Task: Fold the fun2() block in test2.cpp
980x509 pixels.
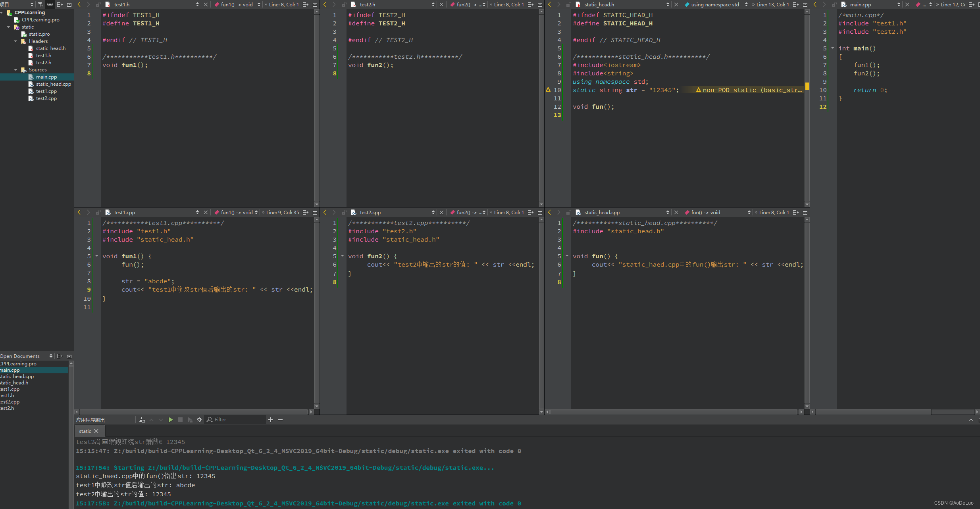Action: tap(343, 256)
